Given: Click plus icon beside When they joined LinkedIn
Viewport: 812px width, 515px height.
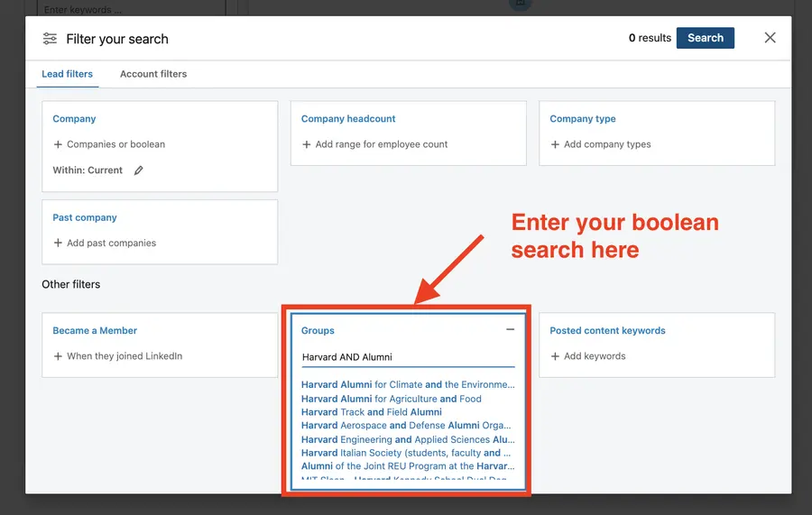Looking at the screenshot, I should (x=58, y=356).
